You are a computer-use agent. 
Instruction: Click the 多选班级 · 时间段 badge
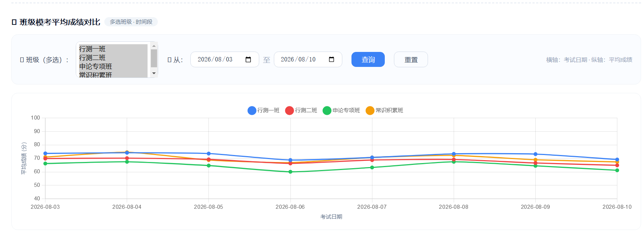click(x=131, y=22)
